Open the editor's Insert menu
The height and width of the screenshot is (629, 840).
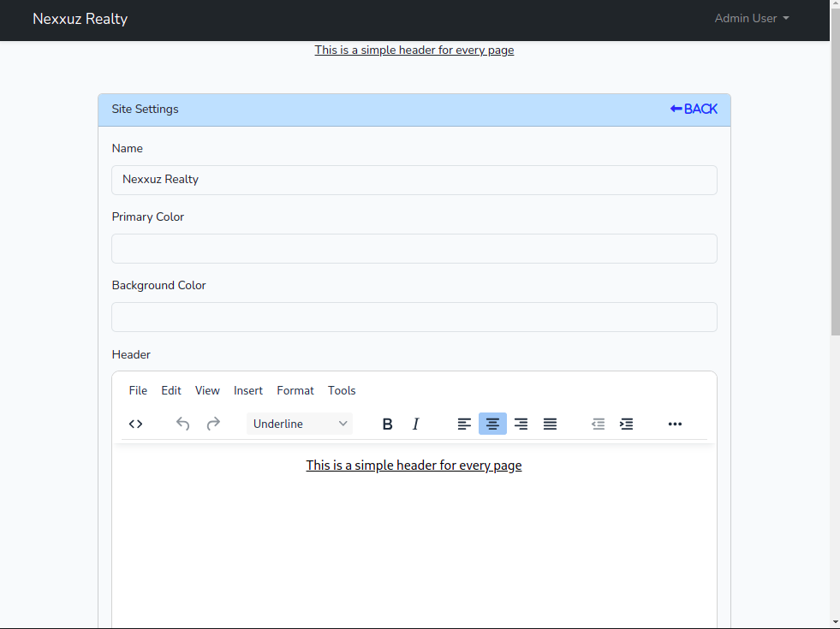[x=248, y=390]
